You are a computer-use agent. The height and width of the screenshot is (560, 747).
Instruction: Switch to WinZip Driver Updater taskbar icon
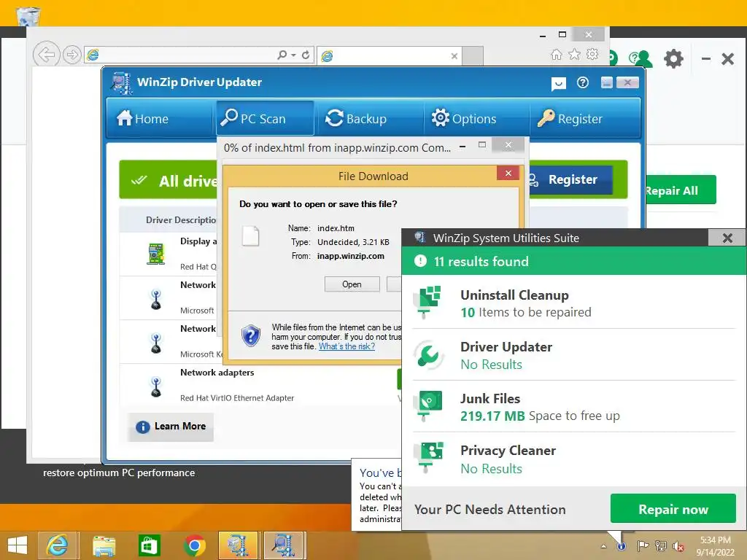click(284, 545)
